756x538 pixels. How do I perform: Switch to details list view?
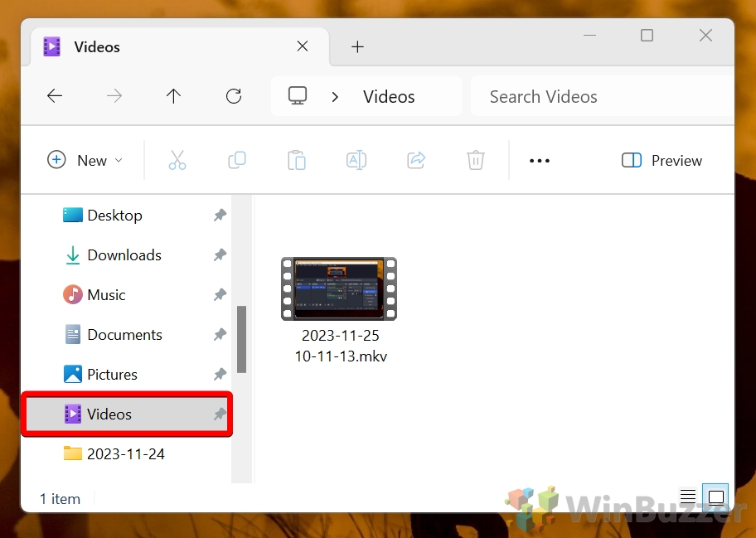688,496
